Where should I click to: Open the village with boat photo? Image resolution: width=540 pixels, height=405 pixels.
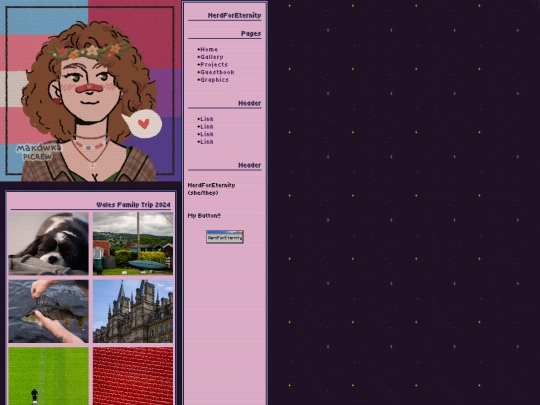click(x=133, y=243)
